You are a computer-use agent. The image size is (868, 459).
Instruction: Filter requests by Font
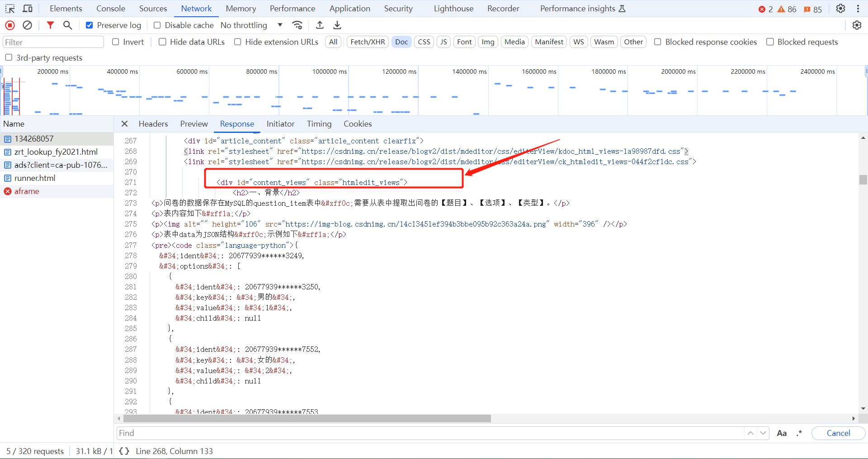point(464,42)
